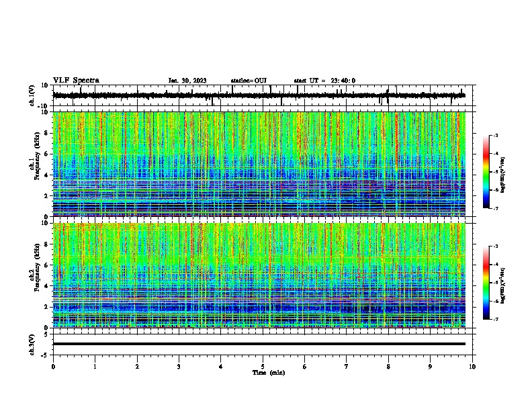Screen dimensions: 532x411
Task: Click the time axis tick label "6"
Action: 305,367
